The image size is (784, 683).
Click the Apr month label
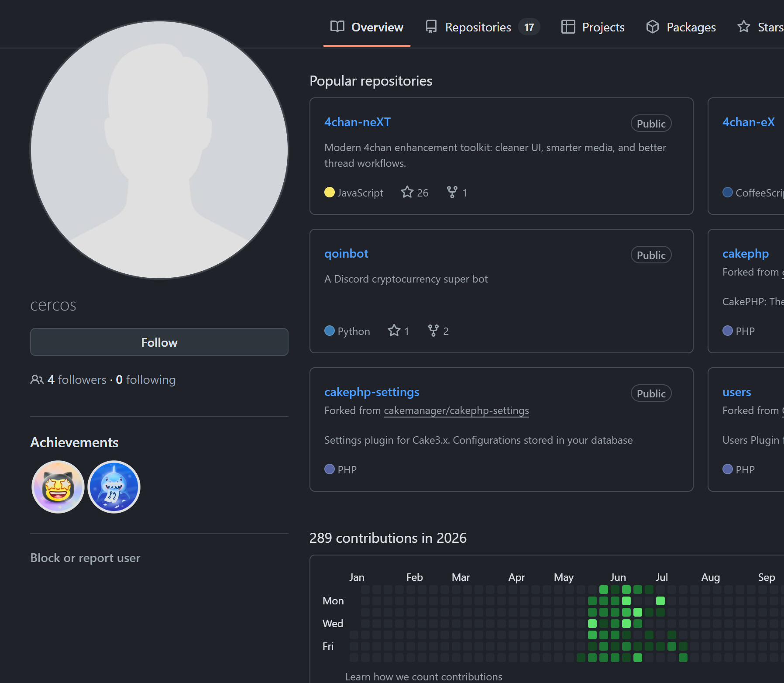click(x=516, y=577)
